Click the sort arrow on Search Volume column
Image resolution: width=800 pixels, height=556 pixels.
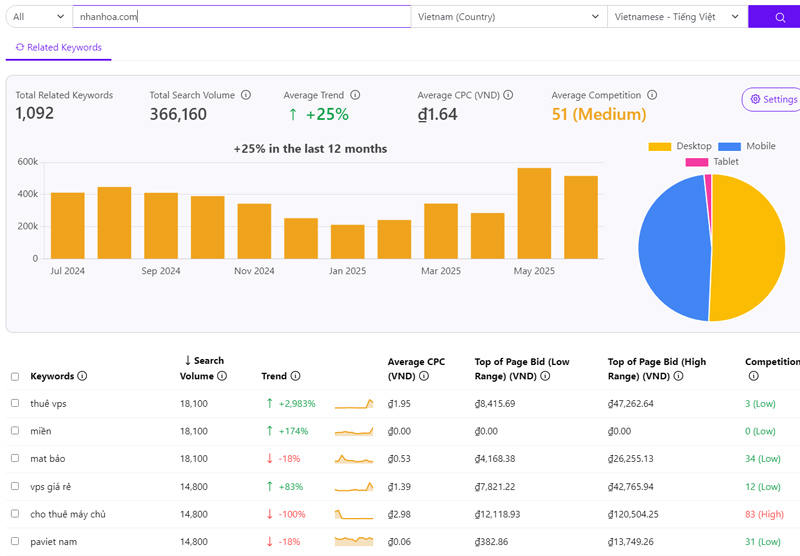pos(188,361)
